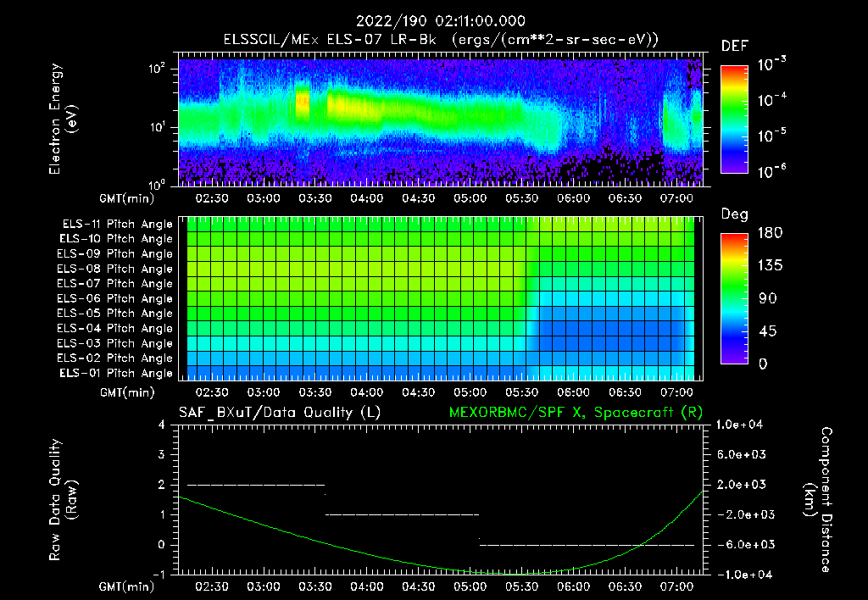Click ELS-08 Pitch Angle row label
Viewport: 868px width, 600px height.
tap(114, 269)
